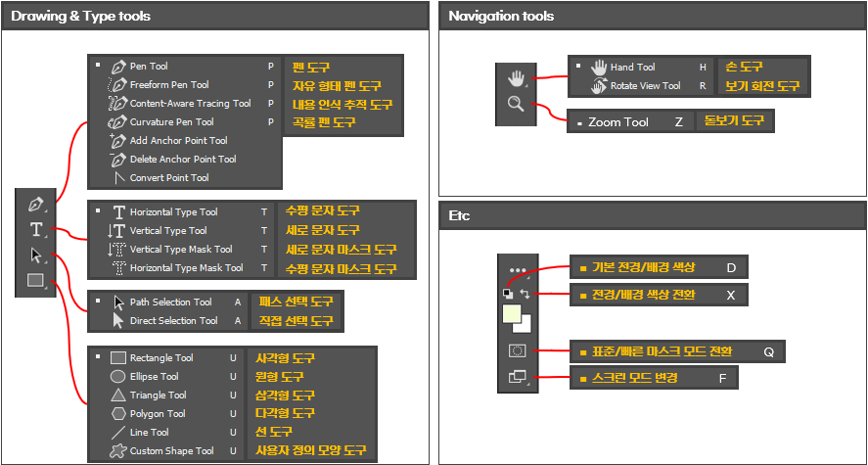Screen dimensions: 868x465
Task: Click the Freeform Pen Tool icon in flyout
Action: [x=117, y=85]
